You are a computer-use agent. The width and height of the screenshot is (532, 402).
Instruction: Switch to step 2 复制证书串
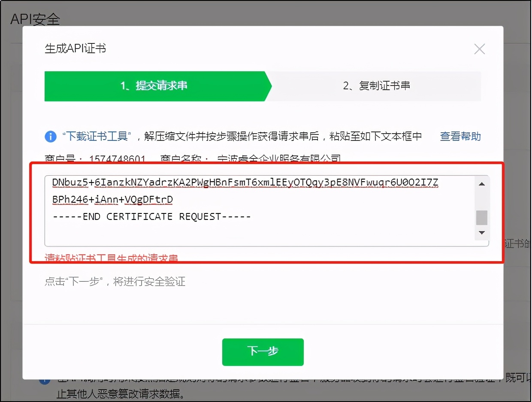(x=376, y=86)
